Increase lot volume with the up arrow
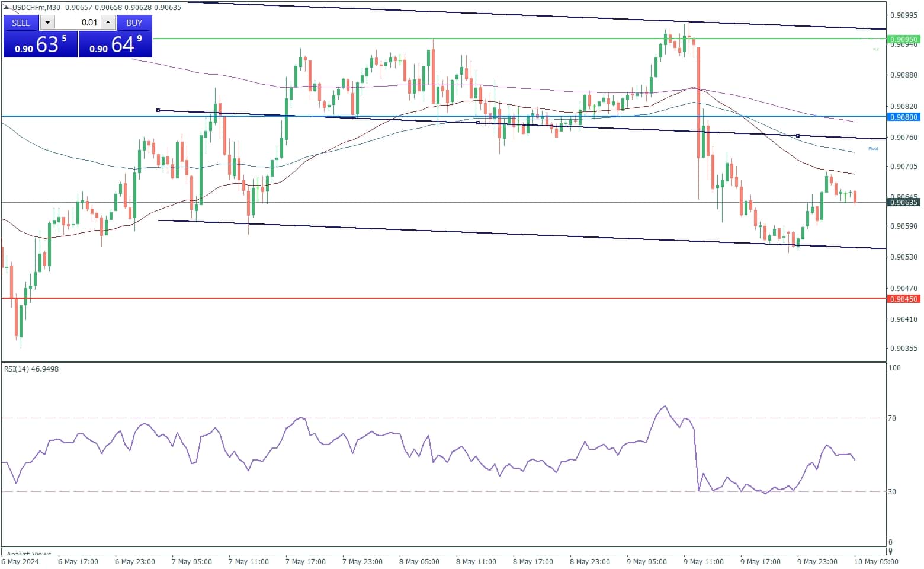Screen dimensions: 924x569 click(108, 23)
